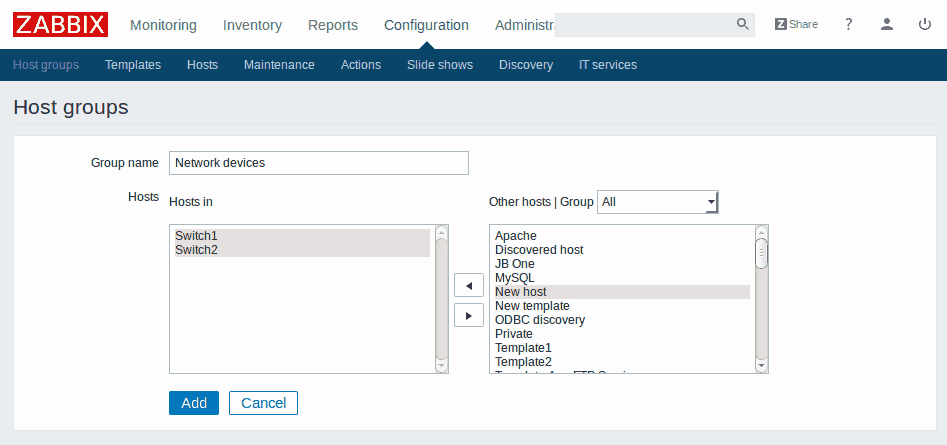Open the user profile icon
Viewport: 947px width, 445px height.
(887, 24)
